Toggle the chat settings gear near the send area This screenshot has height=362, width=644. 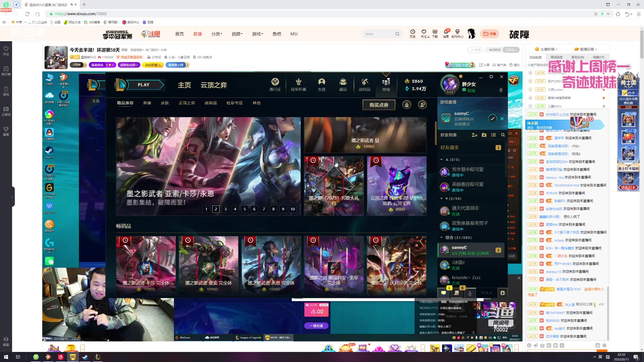click(x=502, y=293)
